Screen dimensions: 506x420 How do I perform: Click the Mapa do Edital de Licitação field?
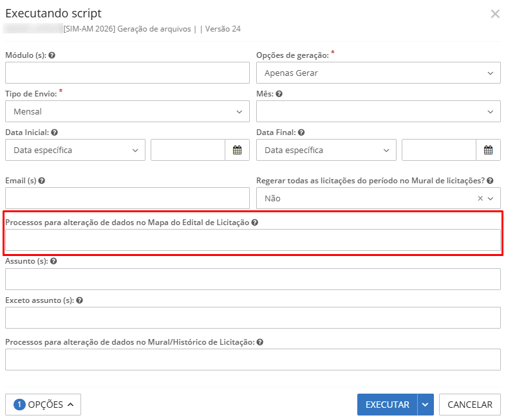coord(252,240)
